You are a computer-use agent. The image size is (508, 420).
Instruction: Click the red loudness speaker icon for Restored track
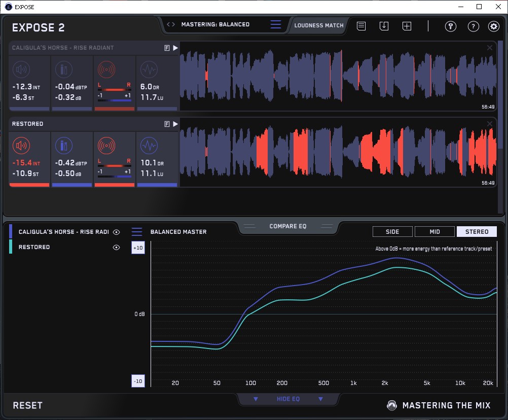pyautogui.click(x=21, y=146)
